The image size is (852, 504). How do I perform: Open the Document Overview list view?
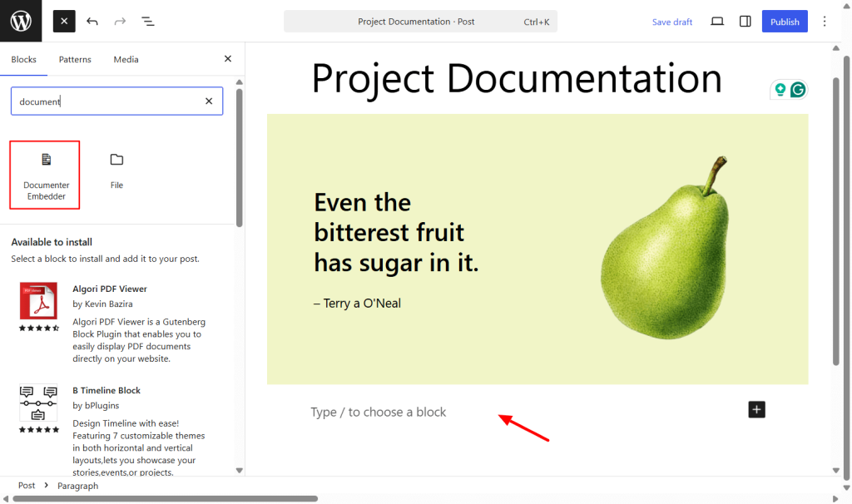click(148, 21)
